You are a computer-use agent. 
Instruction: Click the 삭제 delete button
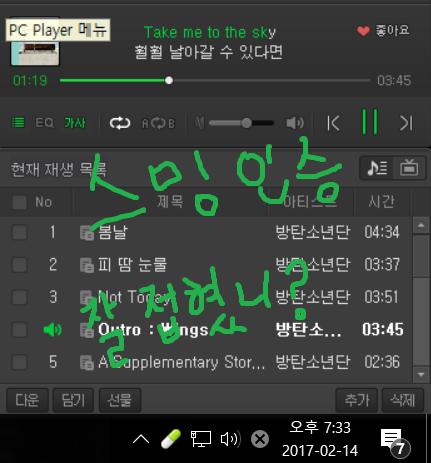click(x=403, y=400)
